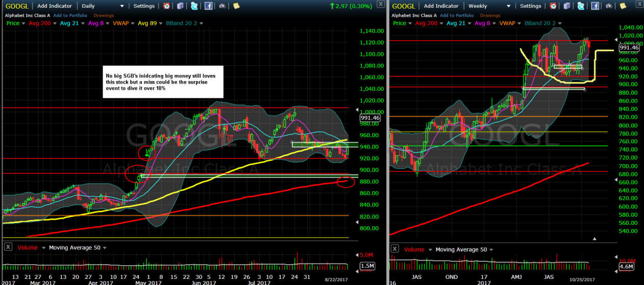Click the 991.46 price marker on Weekly axis

pyautogui.click(x=628, y=47)
